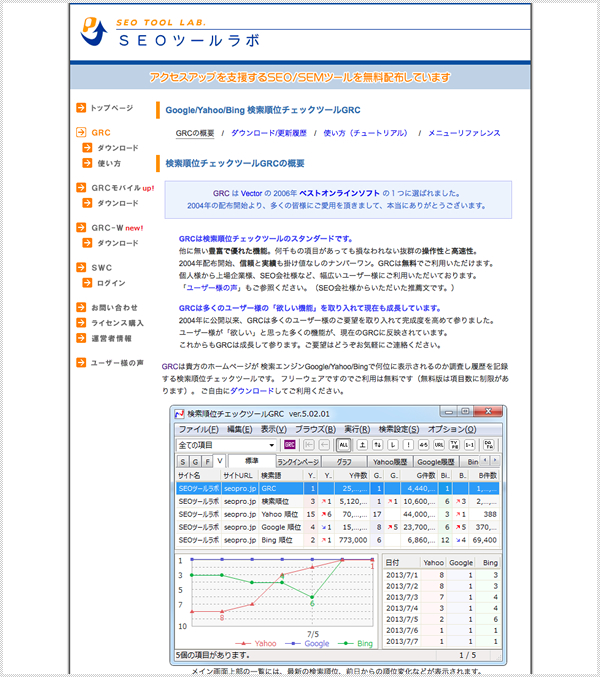
Task: Select the ランクインページ tab
Action: pos(298,462)
